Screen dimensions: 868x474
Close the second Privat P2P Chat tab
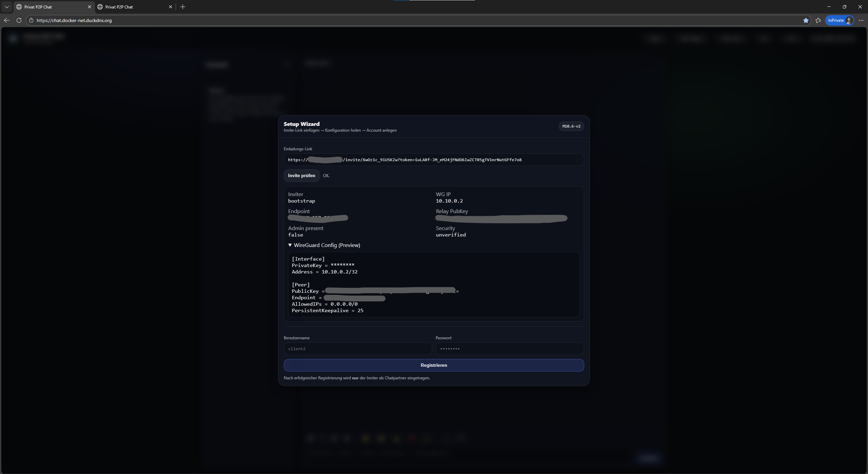pos(171,7)
